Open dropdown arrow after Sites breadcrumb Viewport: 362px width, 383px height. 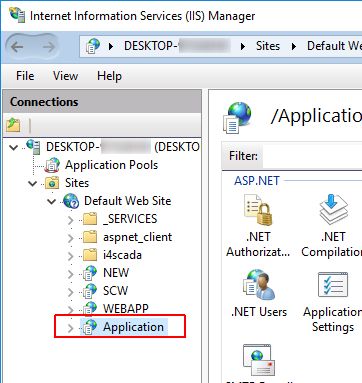pos(294,46)
